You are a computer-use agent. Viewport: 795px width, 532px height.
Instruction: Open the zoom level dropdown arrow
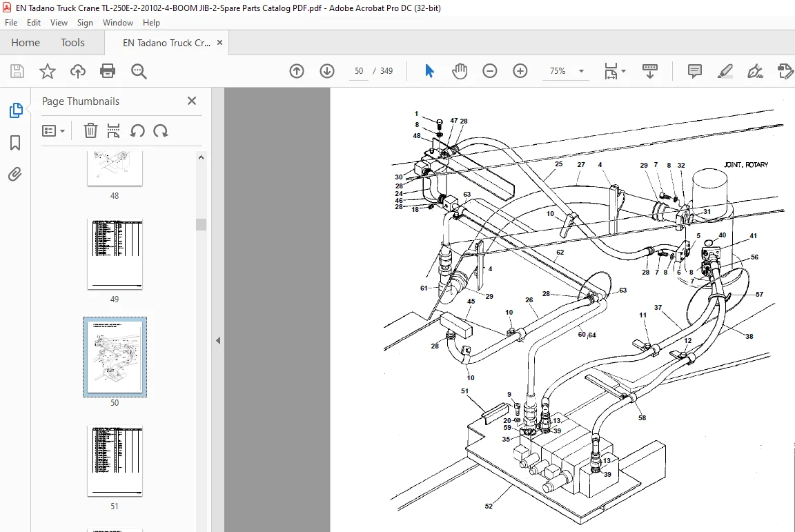(x=581, y=71)
